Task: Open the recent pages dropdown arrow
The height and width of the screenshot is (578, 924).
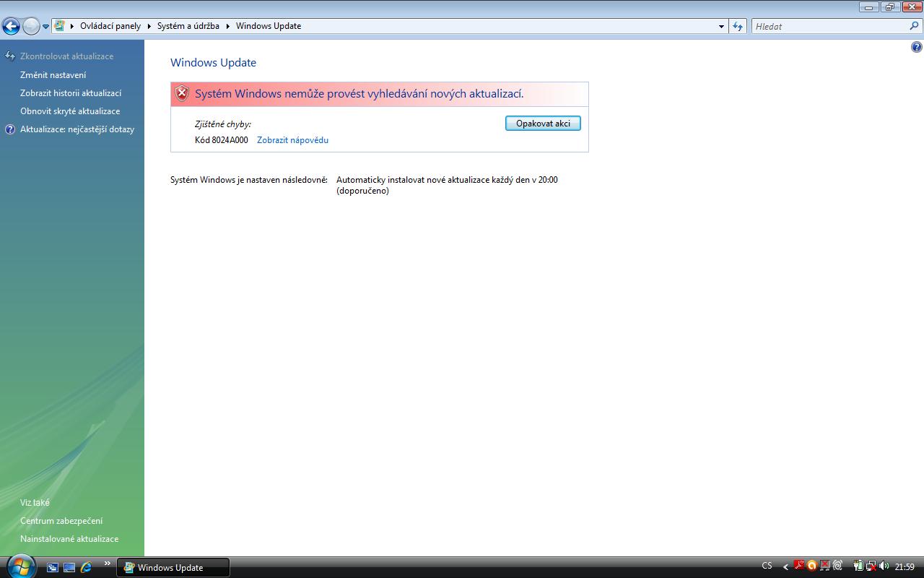Action: (45, 27)
